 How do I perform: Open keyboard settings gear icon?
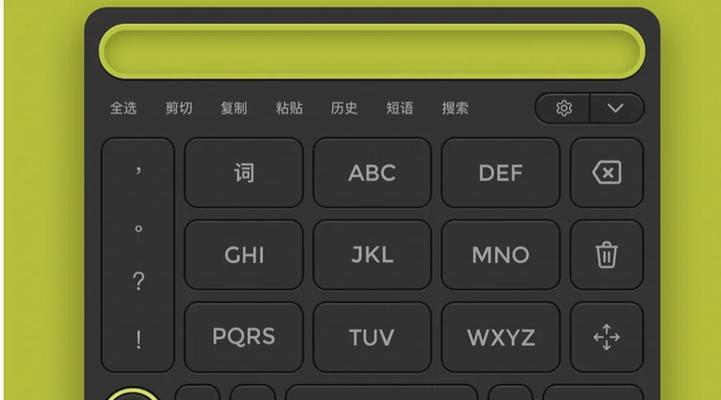pos(563,109)
